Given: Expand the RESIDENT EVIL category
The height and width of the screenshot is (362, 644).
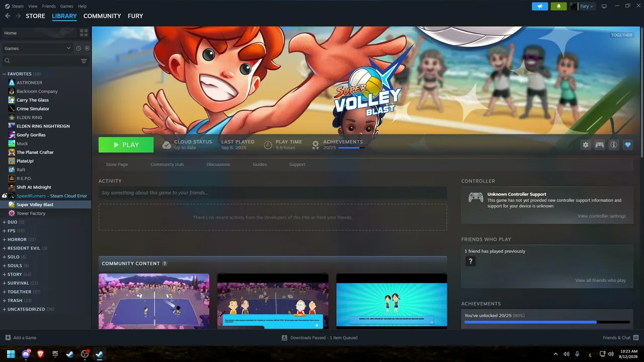Looking at the screenshot, I should point(5,248).
